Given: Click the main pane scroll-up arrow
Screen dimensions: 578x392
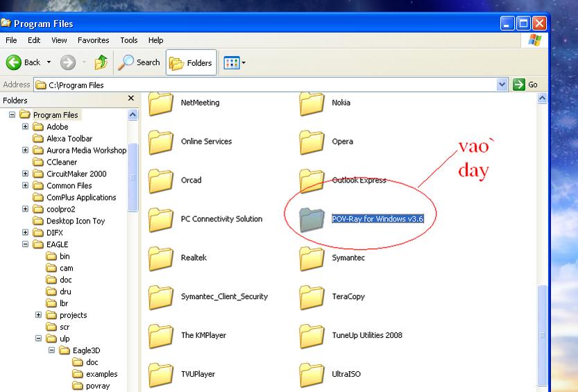Looking at the screenshot, I should 542,99.
